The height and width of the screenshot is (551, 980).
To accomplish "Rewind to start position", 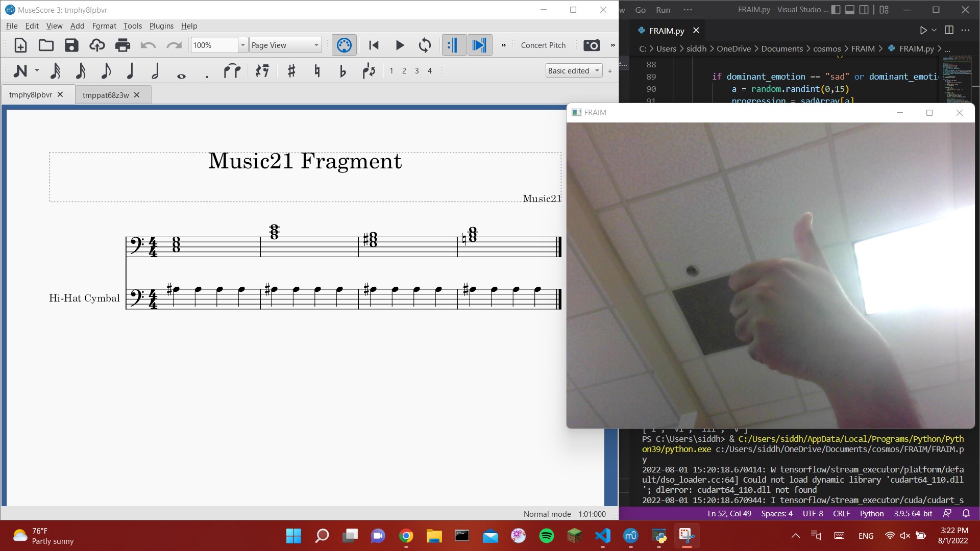I will 374,45.
